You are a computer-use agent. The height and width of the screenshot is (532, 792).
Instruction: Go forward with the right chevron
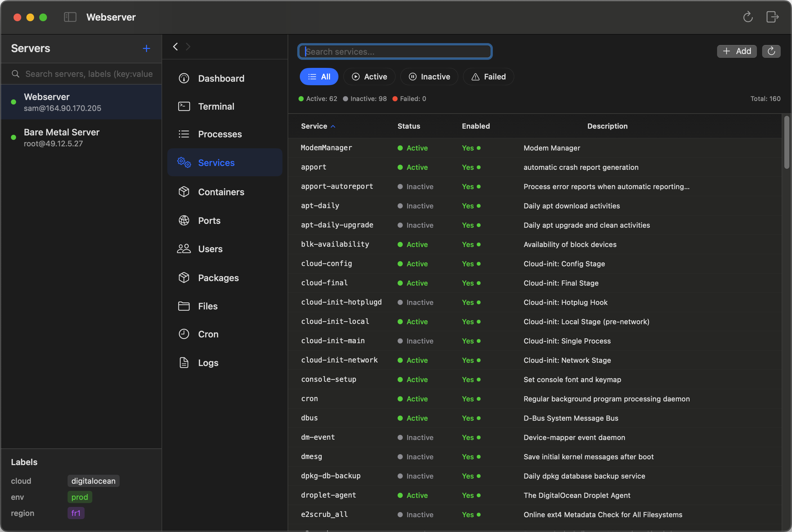click(x=188, y=47)
